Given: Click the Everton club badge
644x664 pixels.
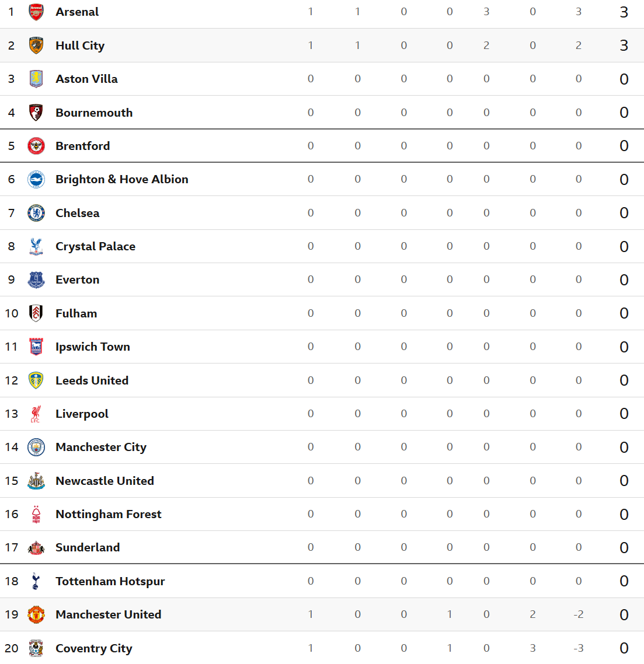Looking at the screenshot, I should pyautogui.click(x=36, y=279).
